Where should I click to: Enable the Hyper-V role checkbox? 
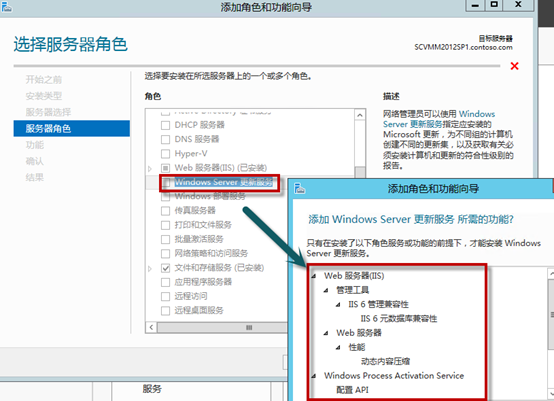point(165,154)
